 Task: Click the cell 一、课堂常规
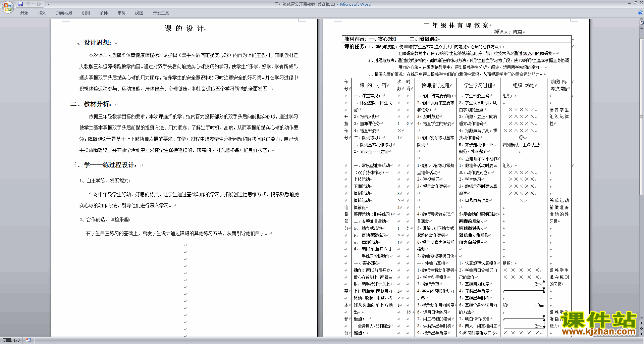coord(367,96)
